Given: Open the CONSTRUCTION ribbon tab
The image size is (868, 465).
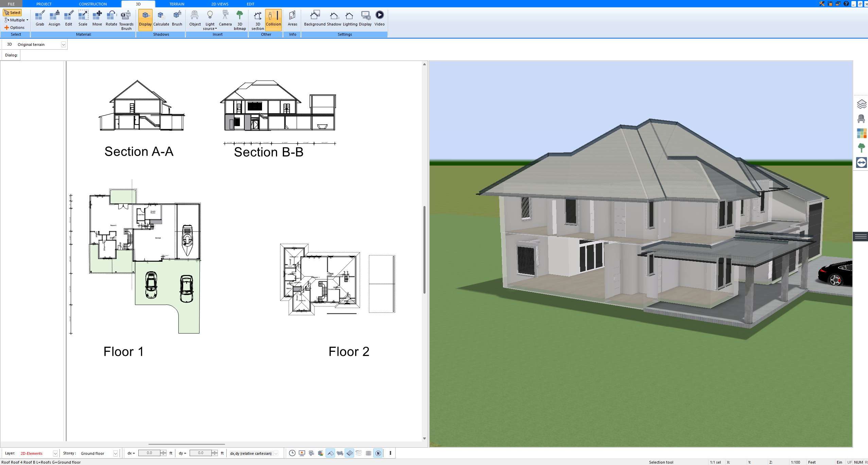Looking at the screenshot, I should point(92,4).
